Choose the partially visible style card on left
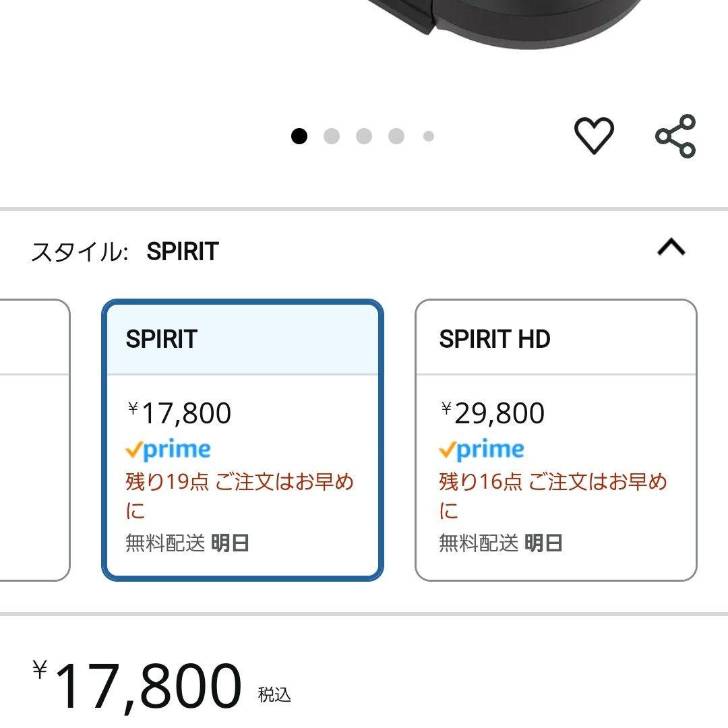 [34, 438]
